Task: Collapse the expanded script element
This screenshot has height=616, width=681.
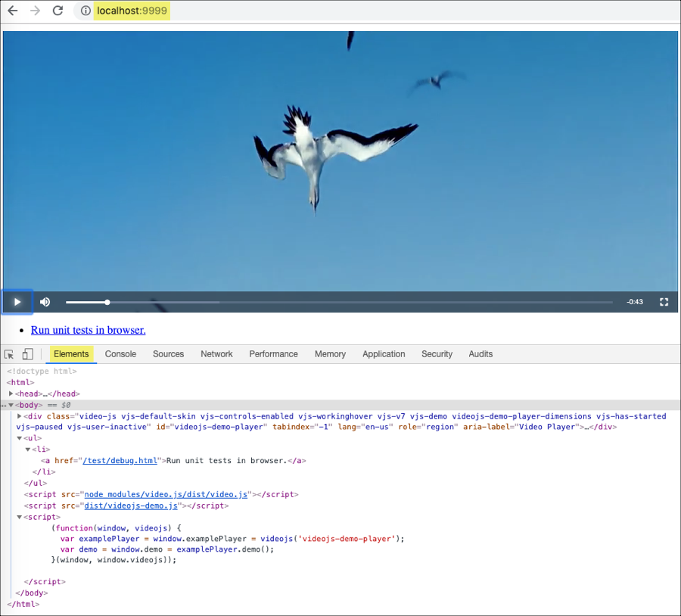Action: point(18,517)
